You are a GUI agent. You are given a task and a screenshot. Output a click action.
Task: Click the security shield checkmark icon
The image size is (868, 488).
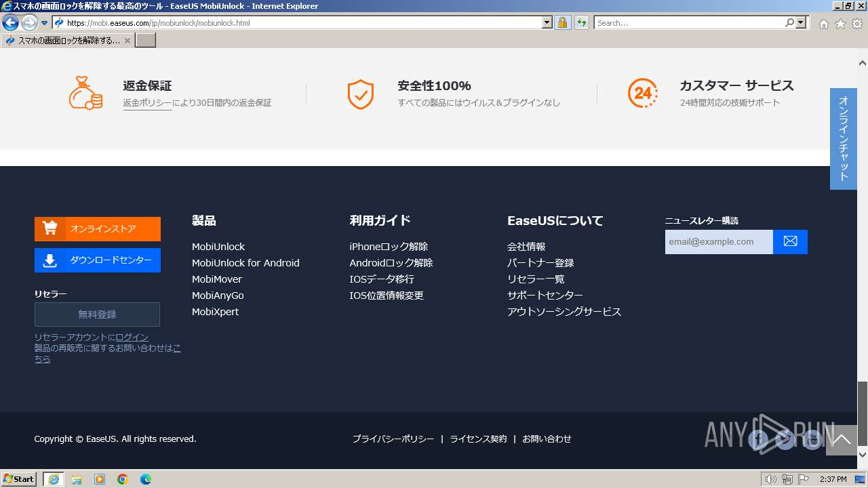coord(360,94)
